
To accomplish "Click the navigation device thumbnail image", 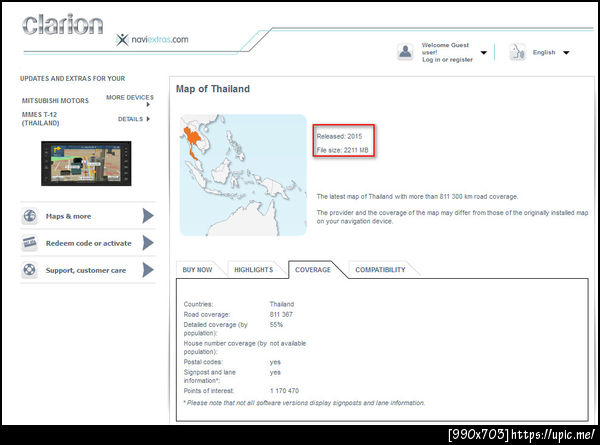I will [86, 163].
